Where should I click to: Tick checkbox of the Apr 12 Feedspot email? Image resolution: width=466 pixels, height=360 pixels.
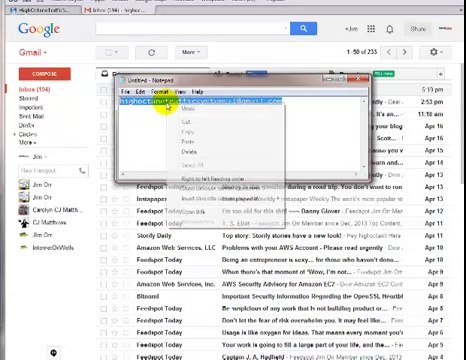coord(104,211)
